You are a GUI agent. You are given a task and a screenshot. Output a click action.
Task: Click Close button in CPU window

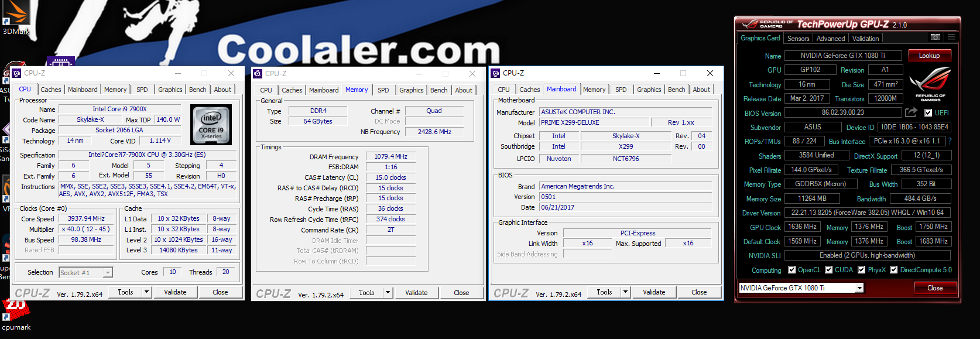coord(220,292)
